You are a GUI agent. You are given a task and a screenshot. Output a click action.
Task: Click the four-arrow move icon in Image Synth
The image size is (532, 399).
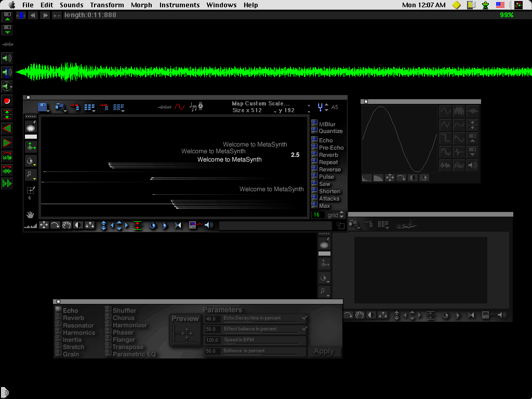click(x=44, y=225)
